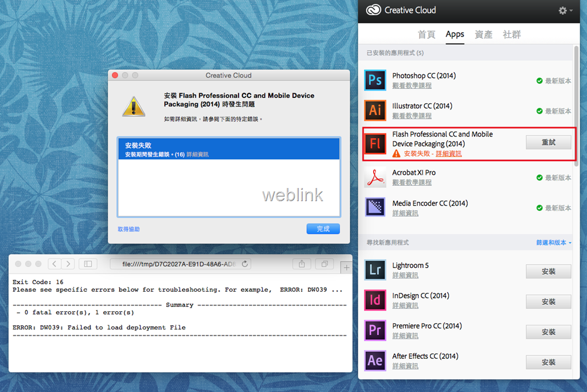This screenshot has height=392, width=587.
Task: Open a new tab with the plus button
Action: click(346, 267)
